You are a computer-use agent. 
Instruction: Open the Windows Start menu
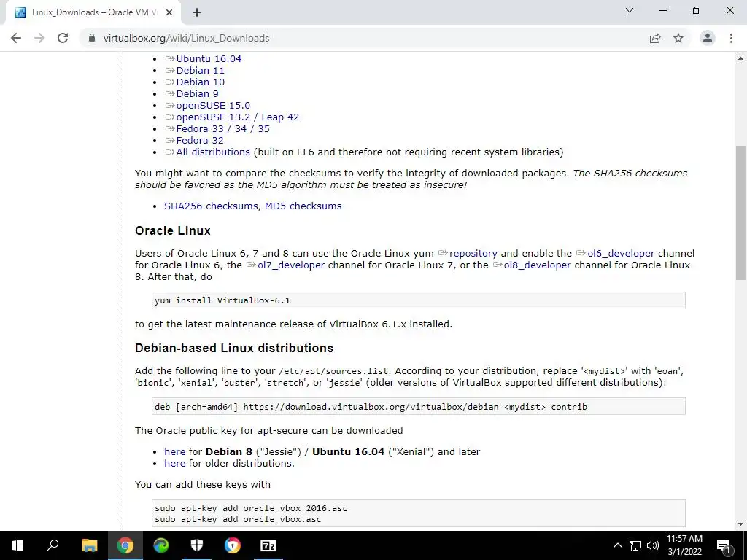[x=18, y=545]
